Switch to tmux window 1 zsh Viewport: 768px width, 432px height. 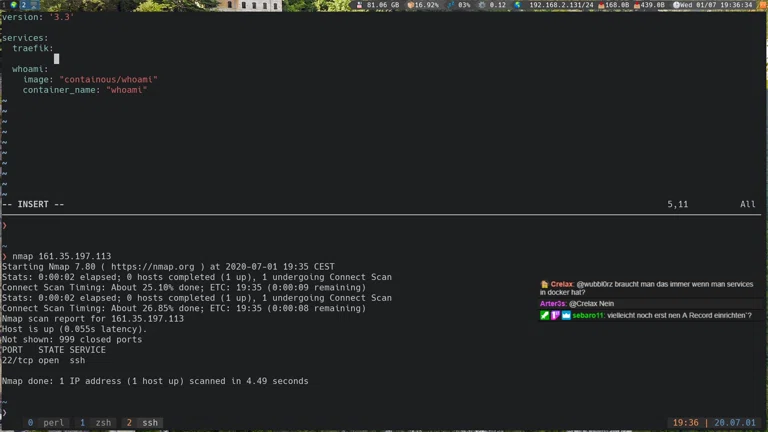click(96, 423)
